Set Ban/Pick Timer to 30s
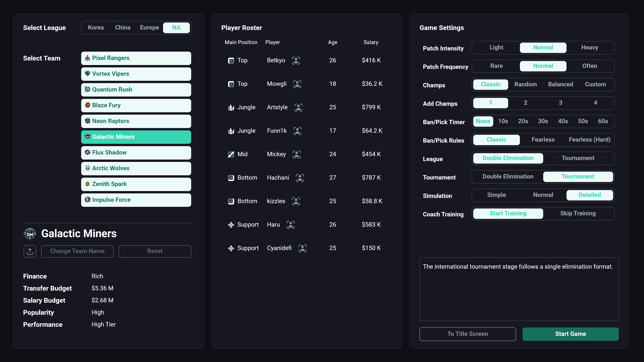Screen dimensions: 644x362 pos(543,121)
